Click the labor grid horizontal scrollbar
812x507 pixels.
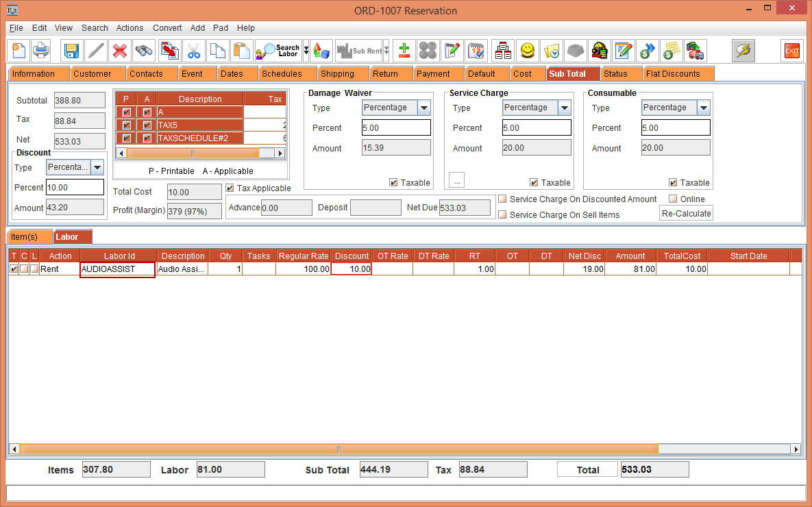tap(339, 449)
